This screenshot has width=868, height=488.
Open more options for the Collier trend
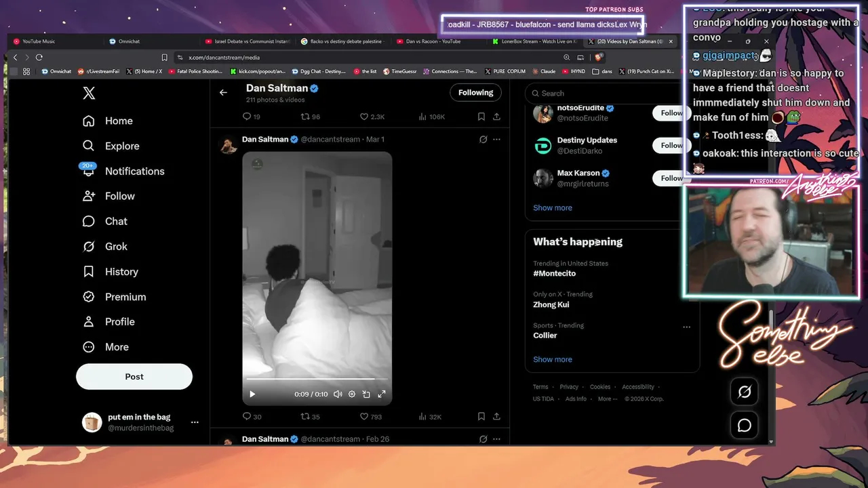click(686, 327)
